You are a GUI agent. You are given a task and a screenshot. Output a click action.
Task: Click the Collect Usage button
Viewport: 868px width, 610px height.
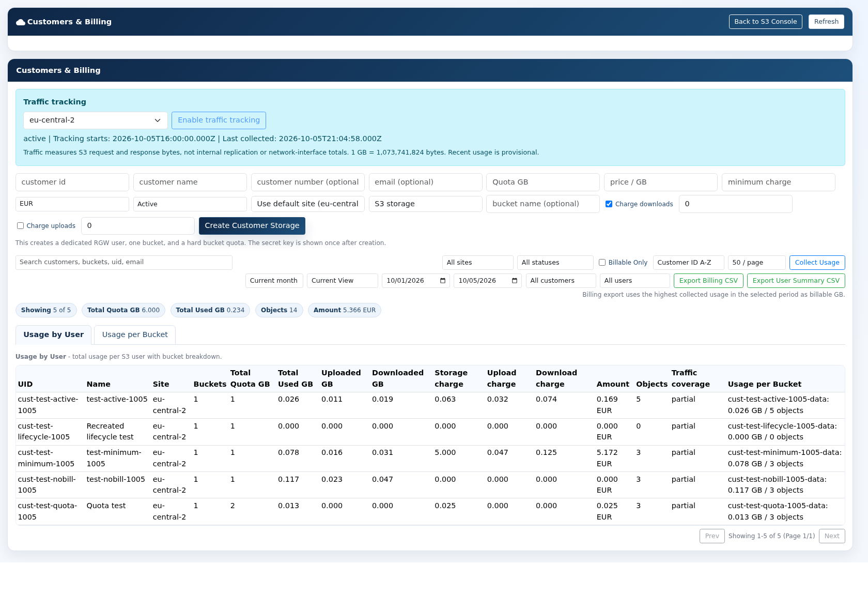[x=817, y=263]
